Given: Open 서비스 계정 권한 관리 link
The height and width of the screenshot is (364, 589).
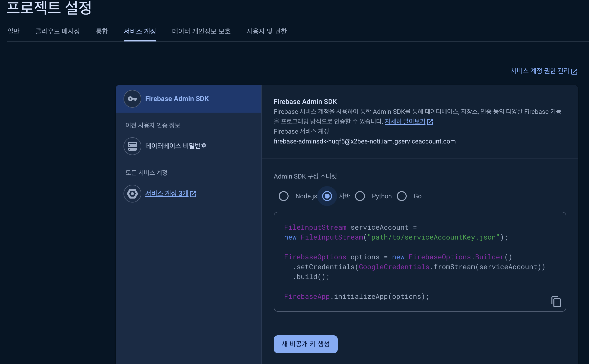Looking at the screenshot, I should (x=540, y=71).
